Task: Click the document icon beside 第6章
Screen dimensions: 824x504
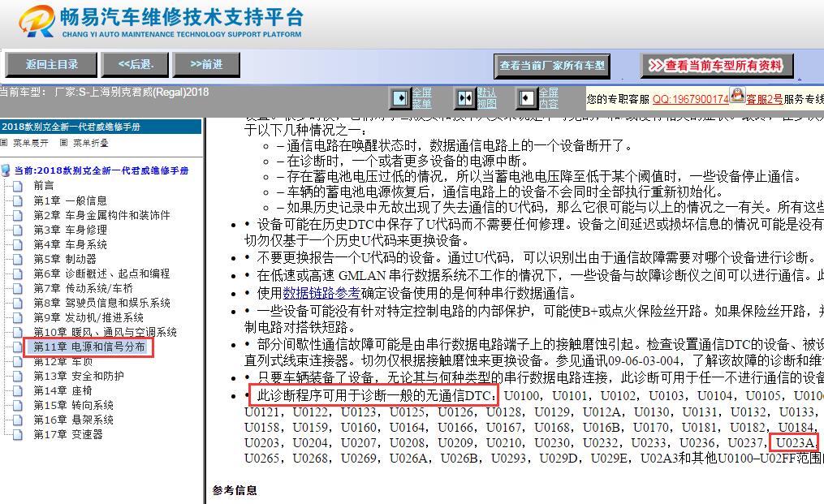Action: [x=18, y=274]
